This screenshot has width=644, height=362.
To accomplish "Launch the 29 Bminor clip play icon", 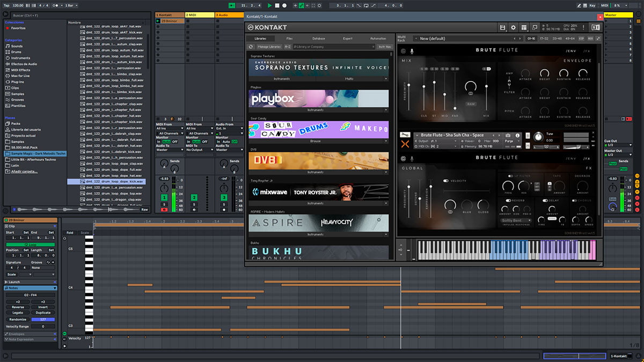I will pos(158,21).
